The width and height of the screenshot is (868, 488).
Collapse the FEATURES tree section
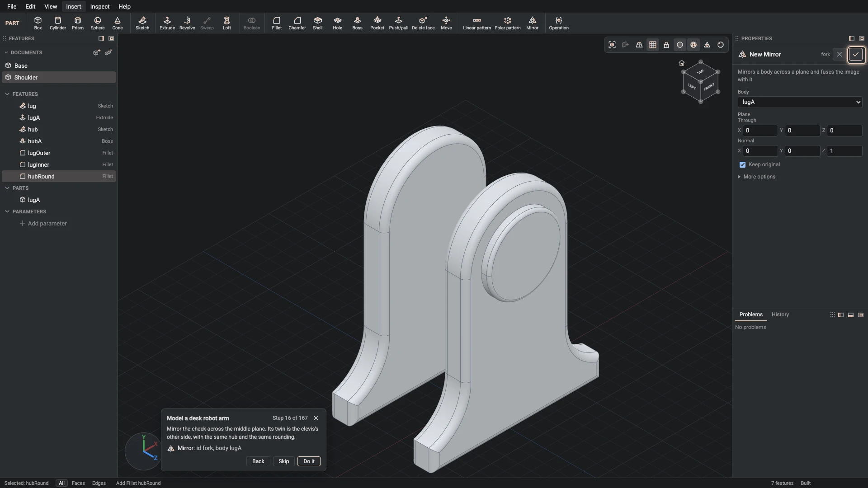(x=7, y=94)
